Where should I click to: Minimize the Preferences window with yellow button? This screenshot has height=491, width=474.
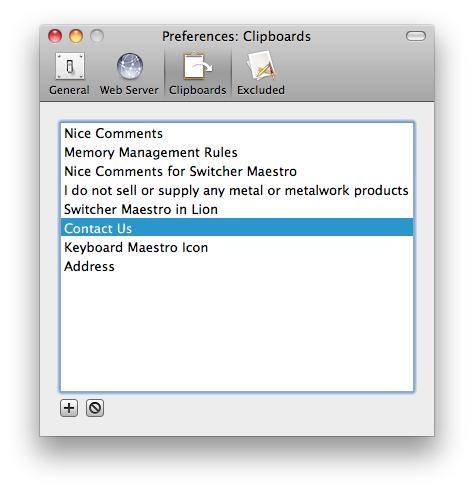(x=76, y=36)
